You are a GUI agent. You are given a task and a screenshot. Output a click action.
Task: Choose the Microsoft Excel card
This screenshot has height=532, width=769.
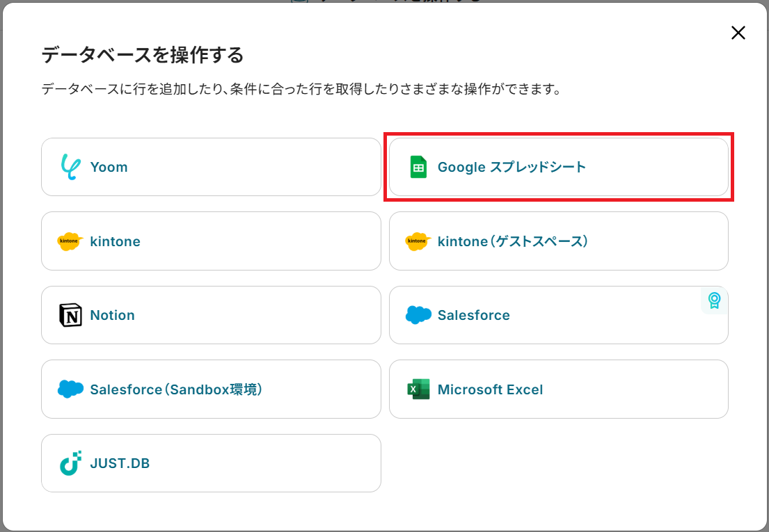pyautogui.click(x=559, y=389)
